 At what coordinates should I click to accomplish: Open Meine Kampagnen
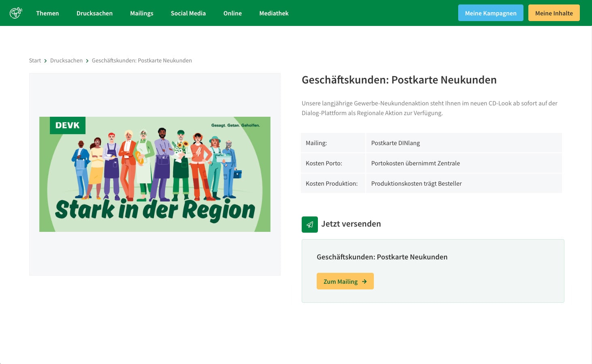tap(491, 13)
